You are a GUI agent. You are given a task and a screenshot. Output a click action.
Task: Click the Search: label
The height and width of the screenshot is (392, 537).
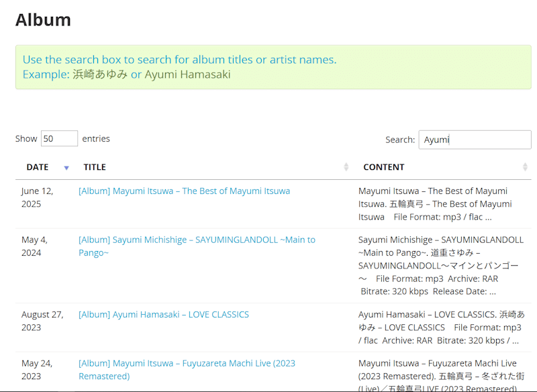click(x=400, y=140)
